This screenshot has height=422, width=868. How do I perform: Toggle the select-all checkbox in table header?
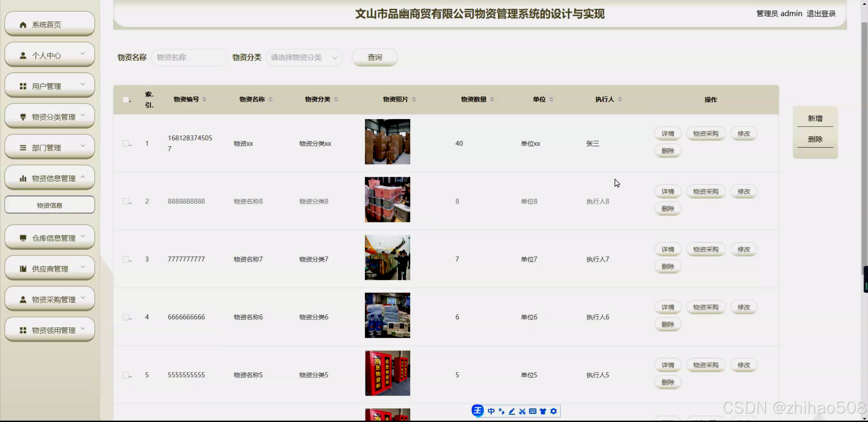click(x=126, y=99)
